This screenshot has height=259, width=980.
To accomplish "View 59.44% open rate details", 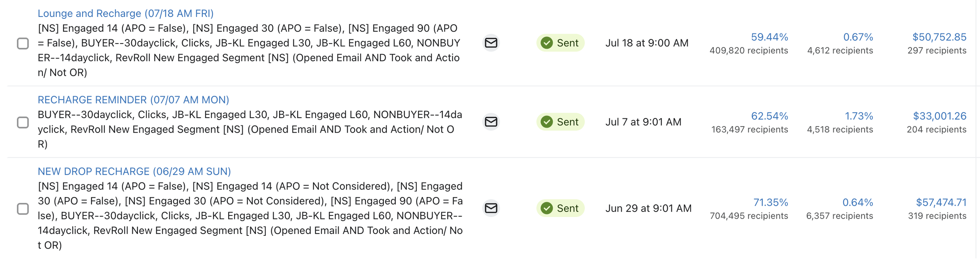I will coord(769,37).
